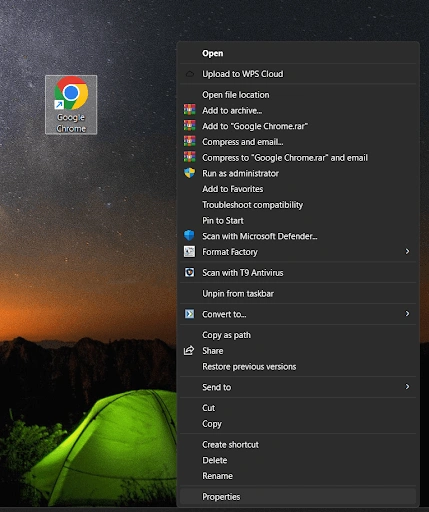This screenshot has height=512, width=429.
Task: Select Upload to WPS Cloud
Action: (298, 74)
